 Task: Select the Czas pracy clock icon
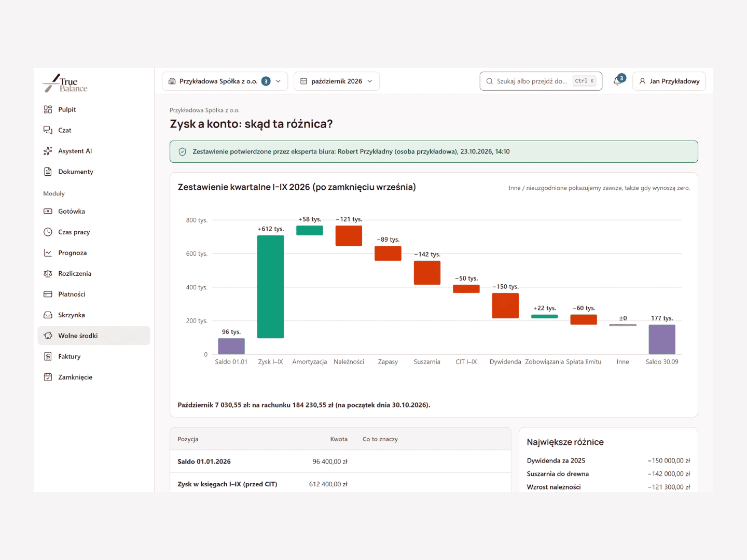pos(48,232)
